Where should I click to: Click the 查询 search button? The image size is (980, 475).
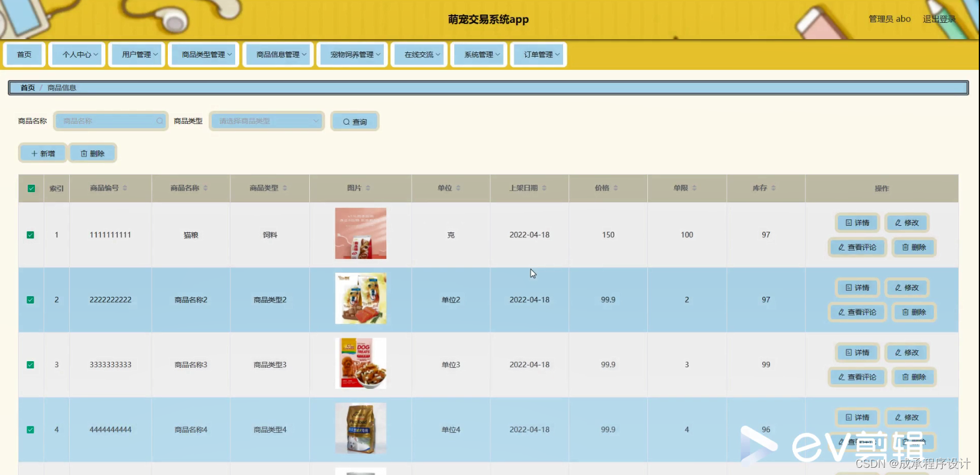coord(355,122)
